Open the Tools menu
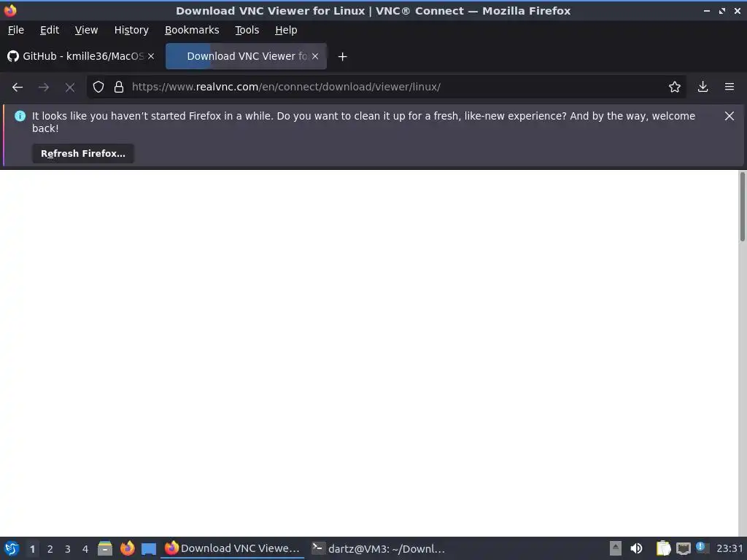 coord(247,30)
